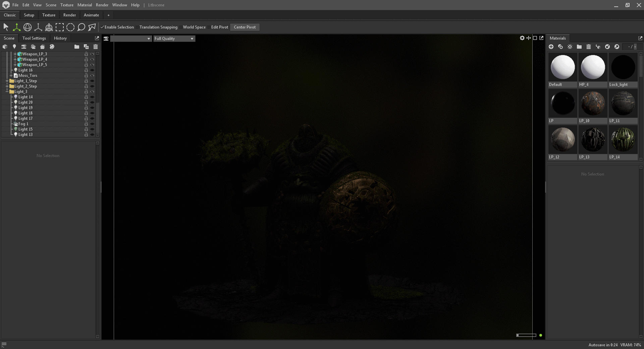
Task: Open the Full Quality render mode dropdown
Action: tap(174, 38)
